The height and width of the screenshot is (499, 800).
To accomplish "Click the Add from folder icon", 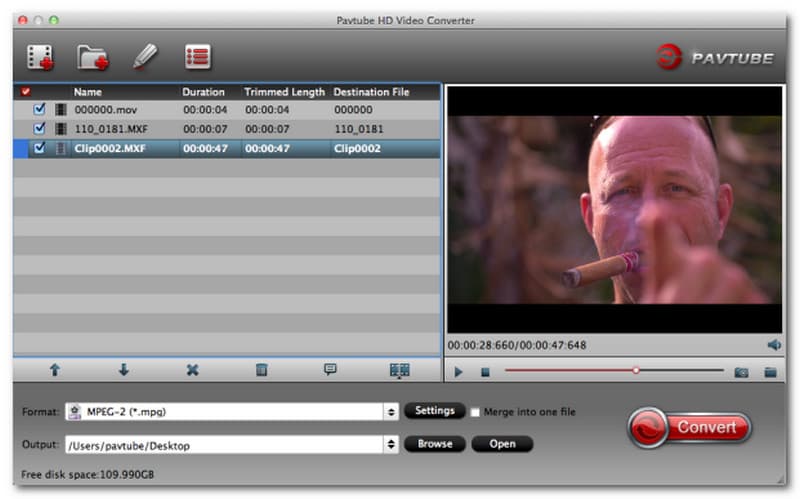I will pos(92,57).
